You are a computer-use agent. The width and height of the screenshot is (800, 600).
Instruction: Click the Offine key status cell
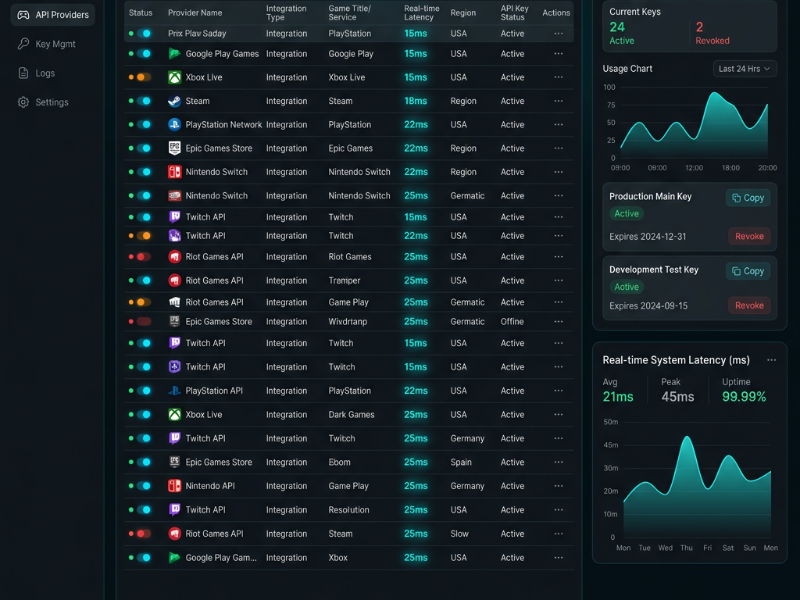click(512, 321)
